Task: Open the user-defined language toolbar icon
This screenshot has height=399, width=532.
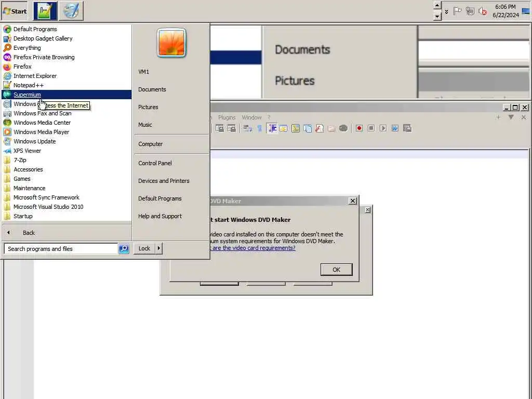Action: pyautogui.click(x=284, y=128)
